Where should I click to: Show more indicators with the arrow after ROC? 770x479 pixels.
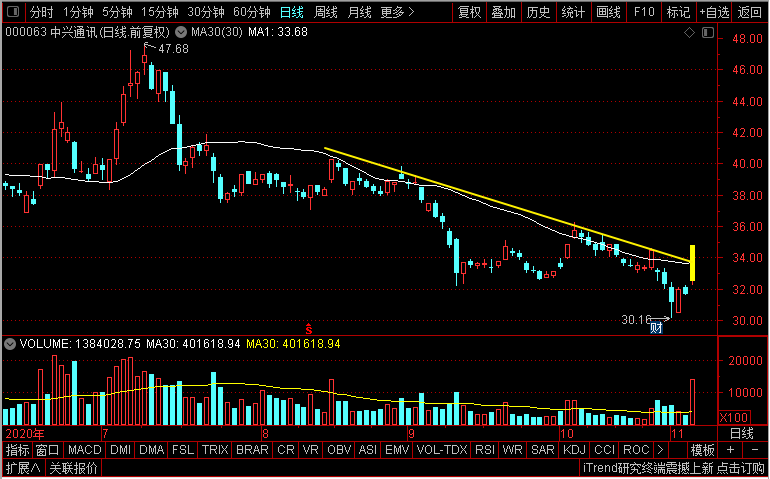[x=660, y=450]
